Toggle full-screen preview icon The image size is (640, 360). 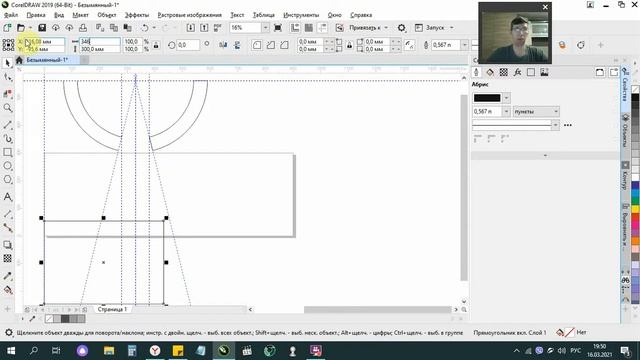point(278,28)
